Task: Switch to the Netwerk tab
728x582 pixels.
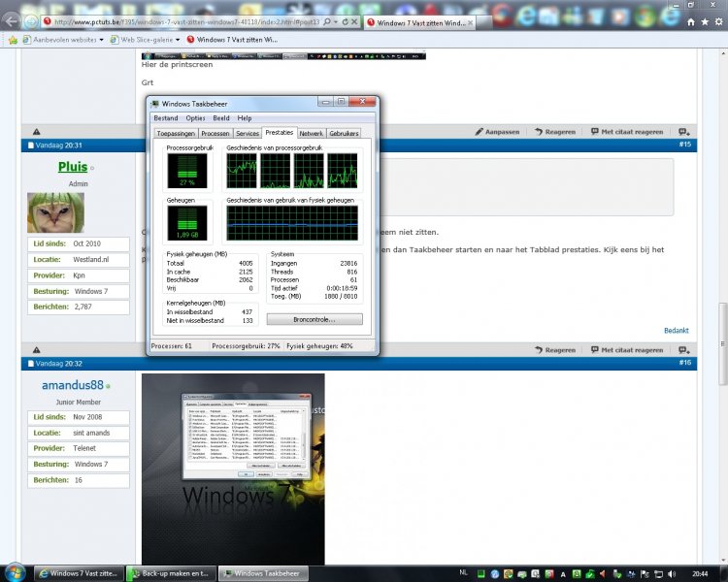Action: click(311, 133)
